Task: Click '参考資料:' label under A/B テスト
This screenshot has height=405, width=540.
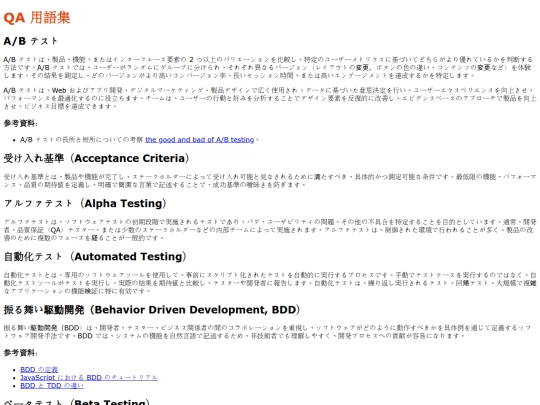Action: [21, 123]
